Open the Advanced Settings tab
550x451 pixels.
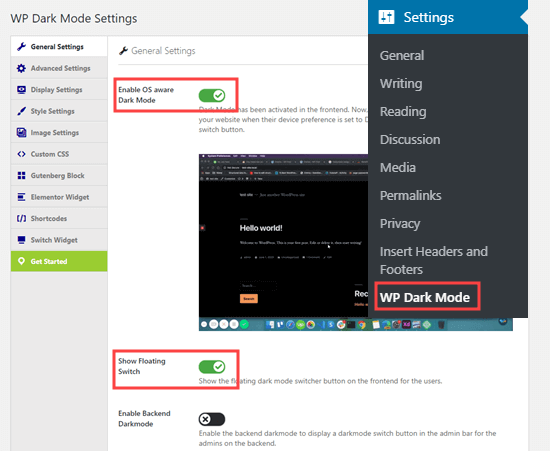[59, 68]
